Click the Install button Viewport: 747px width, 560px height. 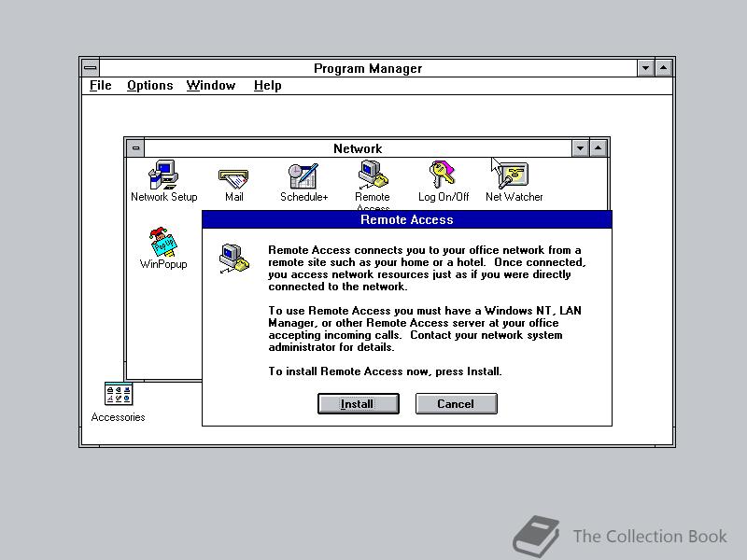[x=359, y=404]
